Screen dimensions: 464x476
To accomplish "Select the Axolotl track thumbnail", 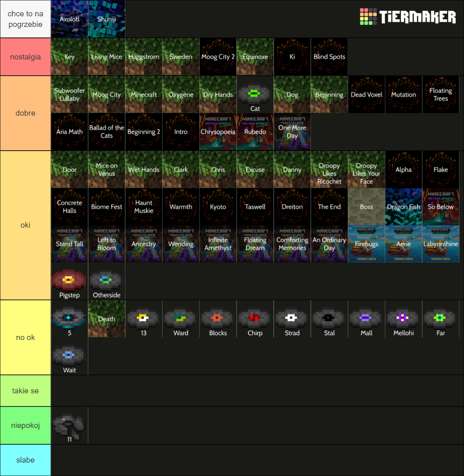I will tap(69, 19).
